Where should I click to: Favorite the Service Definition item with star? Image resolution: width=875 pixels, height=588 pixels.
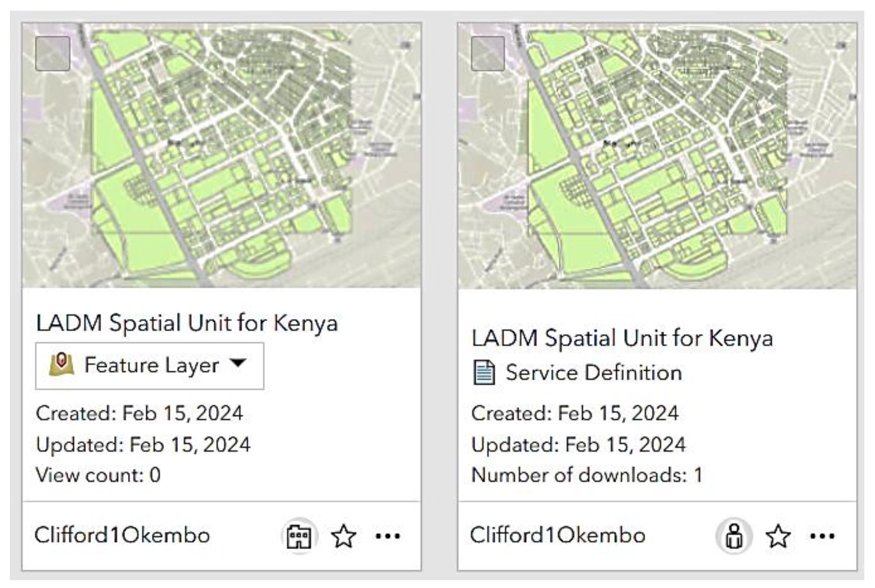[x=778, y=536]
